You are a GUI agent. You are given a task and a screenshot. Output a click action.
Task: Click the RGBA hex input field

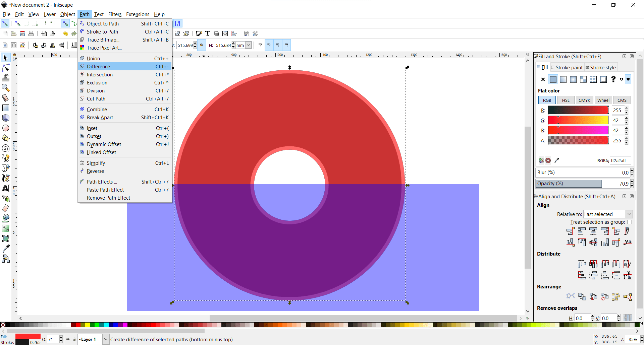pyautogui.click(x=620, y=160)
